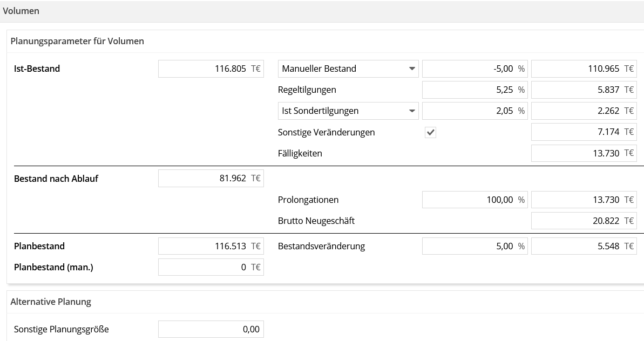The height and width of the screenshot is (341, 644).
Task: Select the Sonstige Planungsgröße input
Action: [211, 329]
